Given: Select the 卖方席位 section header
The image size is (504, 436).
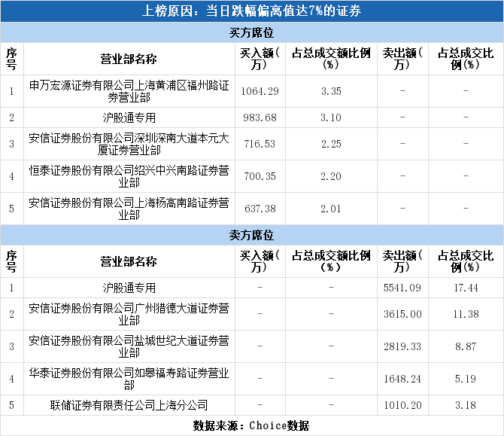Looking at the screenshot, I should [x=252, y=235].
